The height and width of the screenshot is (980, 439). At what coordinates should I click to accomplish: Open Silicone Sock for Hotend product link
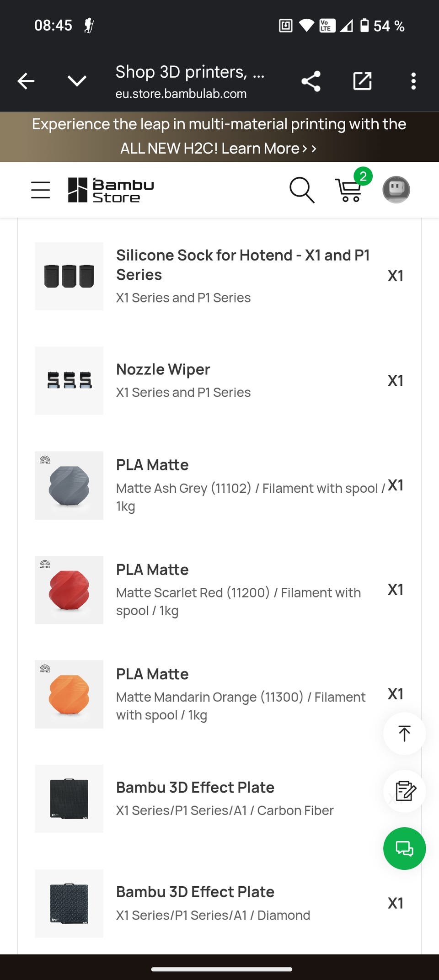tap(242, 265)
